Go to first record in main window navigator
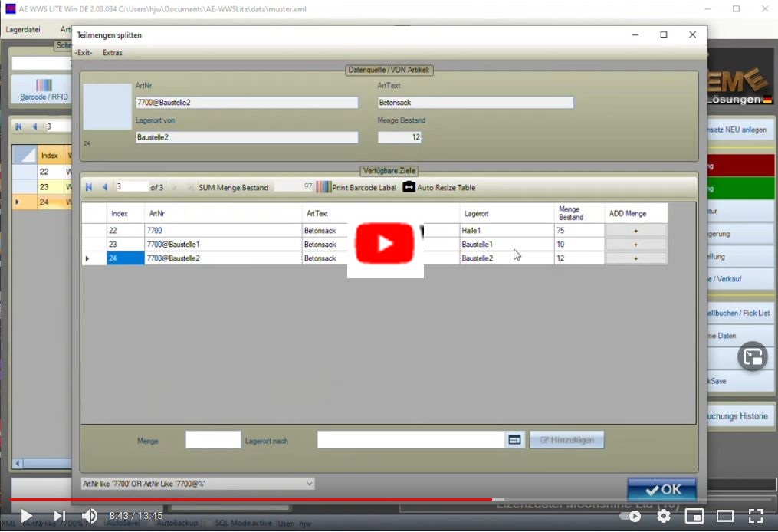This screenshot has height=532, width=778. (19, 126)
